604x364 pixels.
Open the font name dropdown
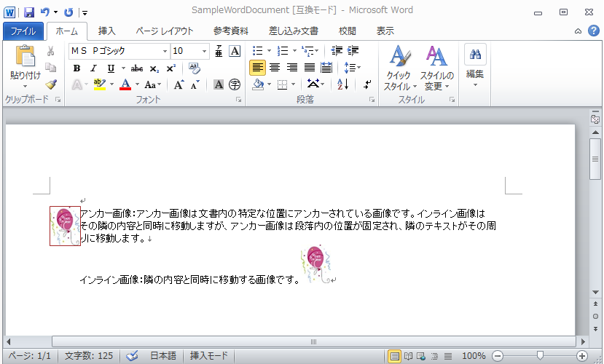click(165, 51)
